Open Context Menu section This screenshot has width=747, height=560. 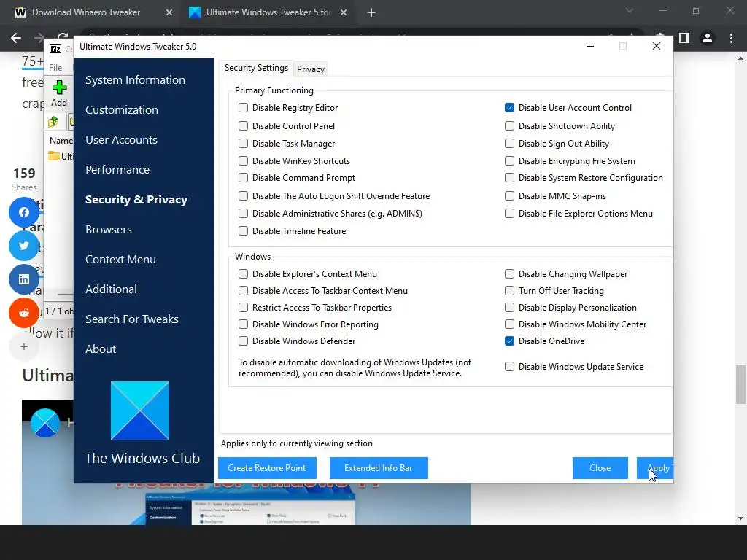(120, 260)
